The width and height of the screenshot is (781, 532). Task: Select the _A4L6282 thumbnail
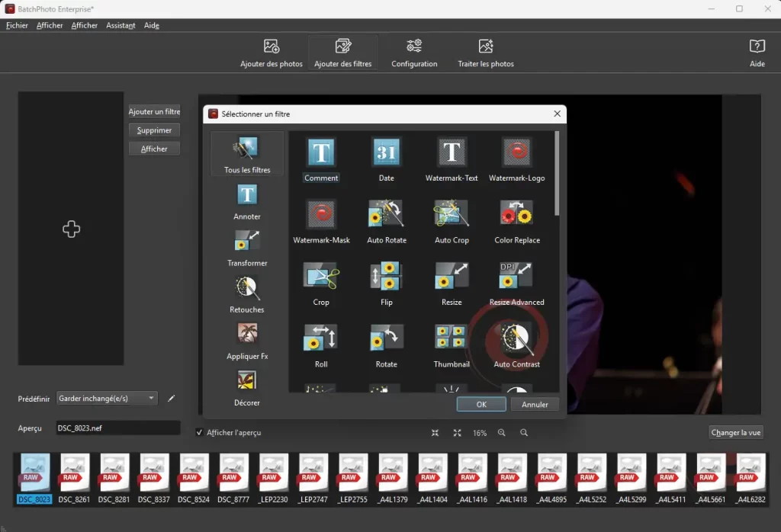[x=751, y=478]
